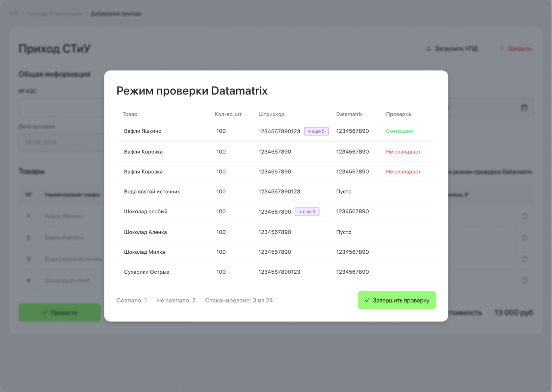This screenshot has width=552, height=392.
Task: Click the 'Совпало: 1' counter
Action: point(132,300)
